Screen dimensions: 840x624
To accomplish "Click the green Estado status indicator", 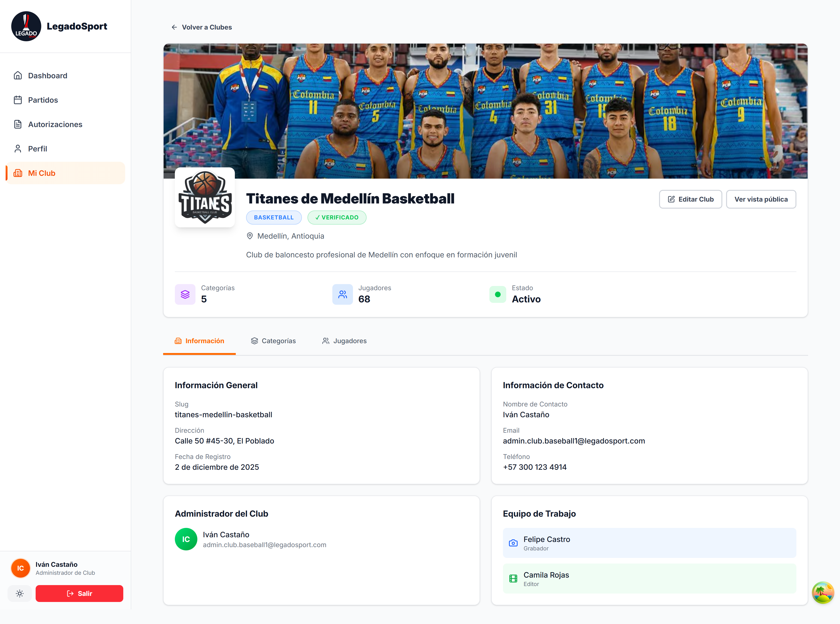I will tap(497, 294).
